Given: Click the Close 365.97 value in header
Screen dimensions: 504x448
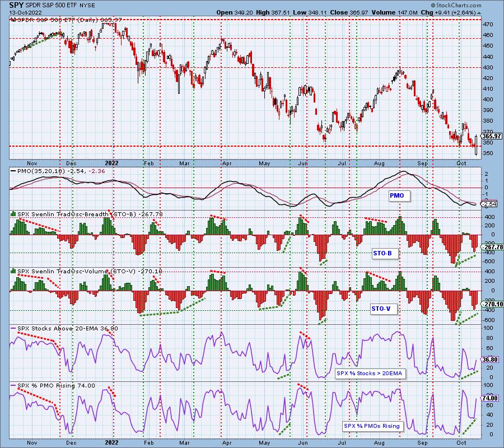Looking at the screenshot, I should [349, 12].
